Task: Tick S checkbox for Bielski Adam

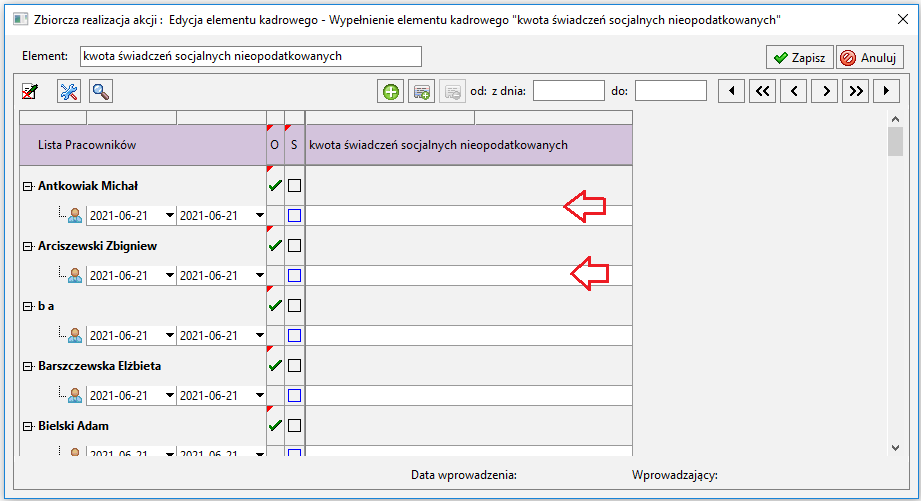Action: coord(294,425)
